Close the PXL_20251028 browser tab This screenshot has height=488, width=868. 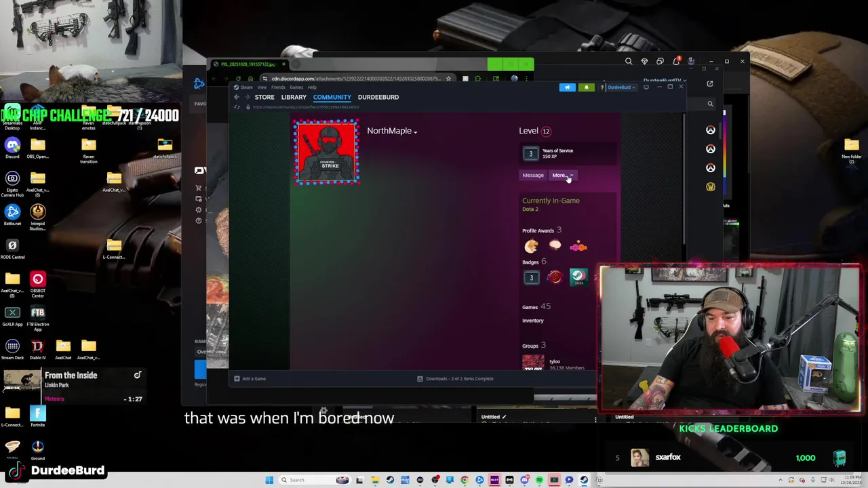[x=283, y=64]
